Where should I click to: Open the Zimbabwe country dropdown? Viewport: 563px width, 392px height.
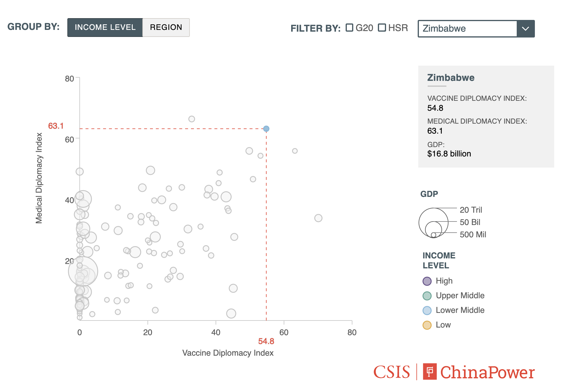click(x=467, y=28)
